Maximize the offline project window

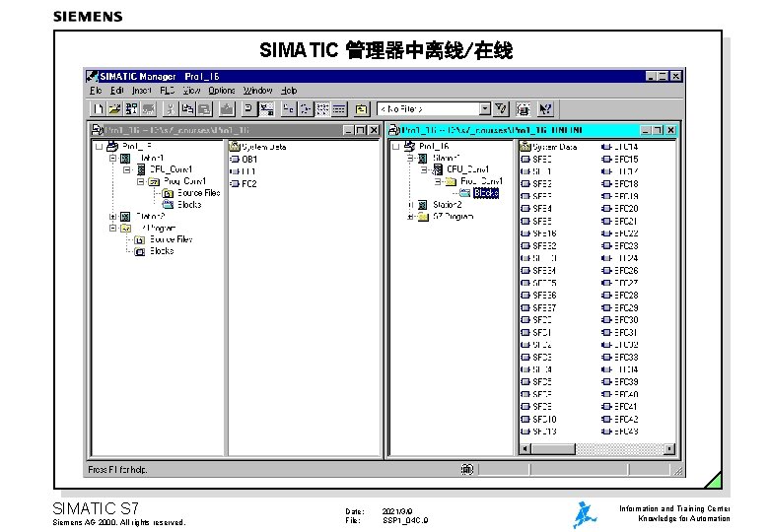point(361,130)
